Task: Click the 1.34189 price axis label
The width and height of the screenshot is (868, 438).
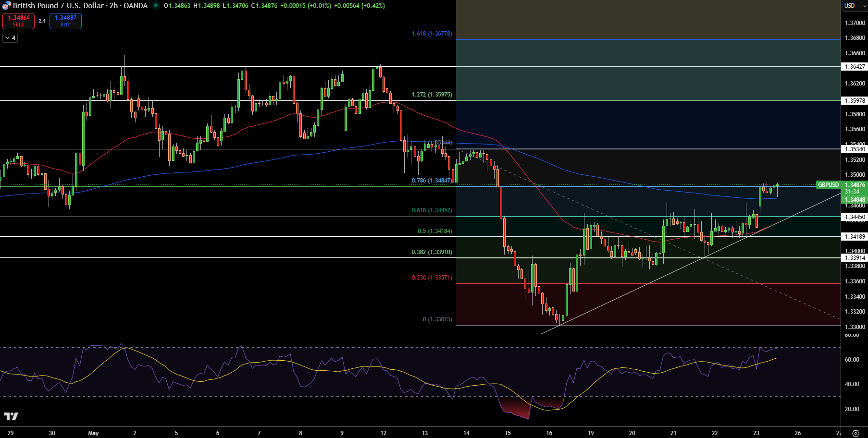Action: click(x=855, y=237)
